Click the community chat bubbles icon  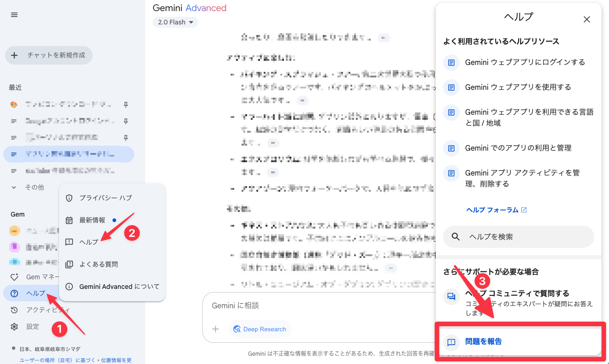tap(451, 296)
